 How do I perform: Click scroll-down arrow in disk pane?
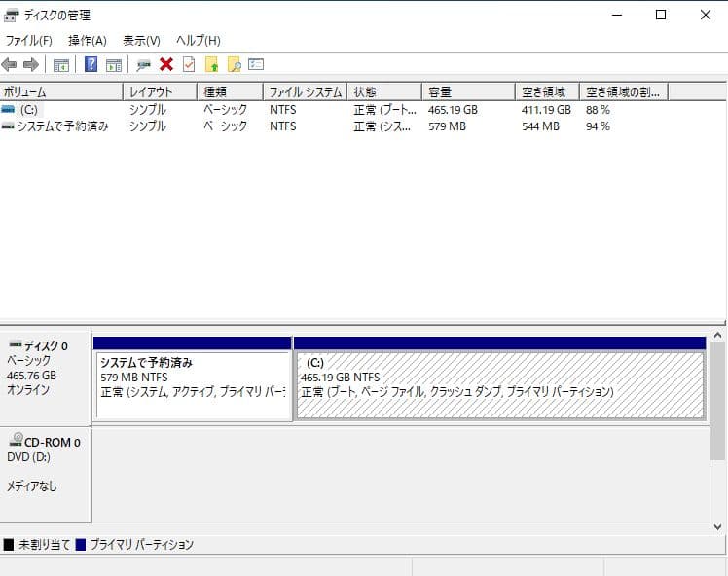point(718,527)
